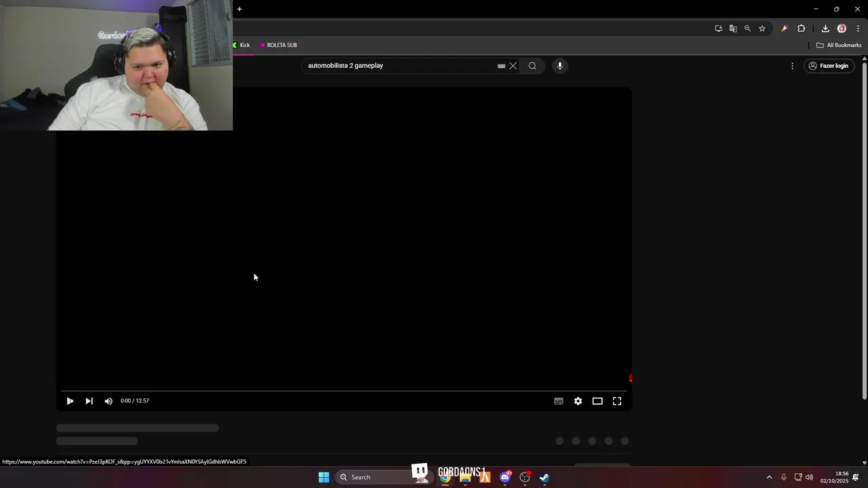Viewport: 868px width, 488px height.
Task: Open YouTube settings three-dot menu
Action: click(x=792, y=66)
